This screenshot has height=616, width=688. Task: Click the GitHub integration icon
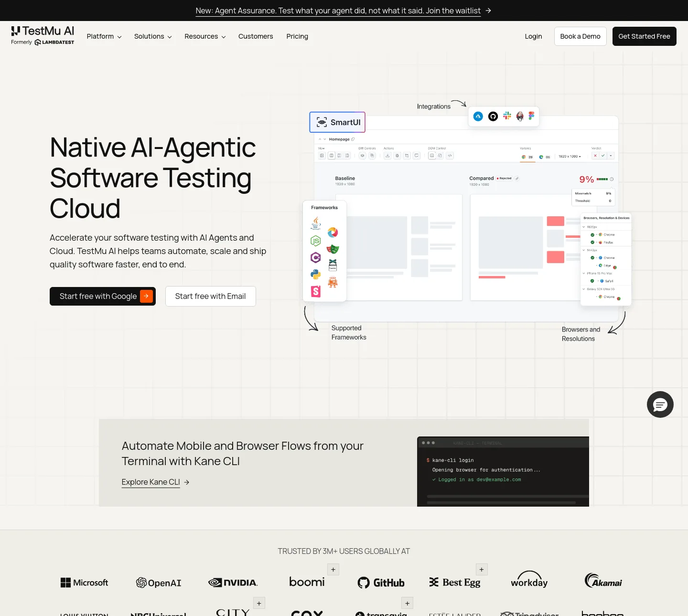click(x=493, y=116)
